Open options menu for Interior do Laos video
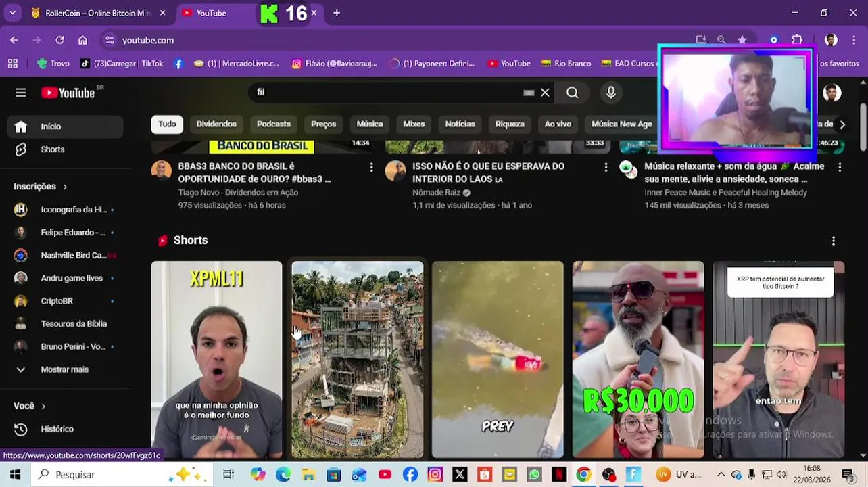The width and height of the screenshot is (868, 487). [x=606, y=167]
